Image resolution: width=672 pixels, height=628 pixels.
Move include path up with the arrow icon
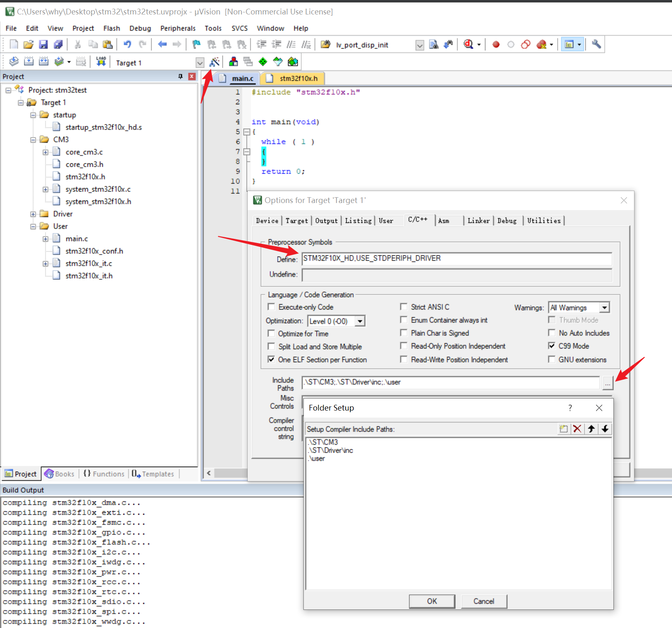[591, 429]
